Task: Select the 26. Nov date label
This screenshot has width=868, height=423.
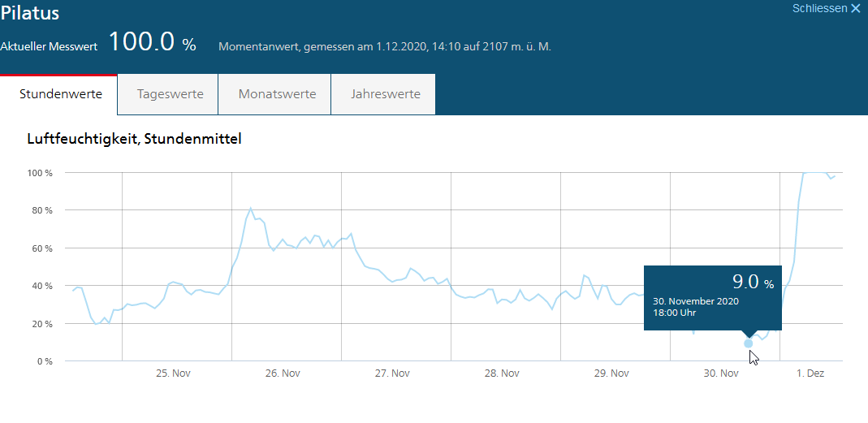Action: tap(283, 373)
